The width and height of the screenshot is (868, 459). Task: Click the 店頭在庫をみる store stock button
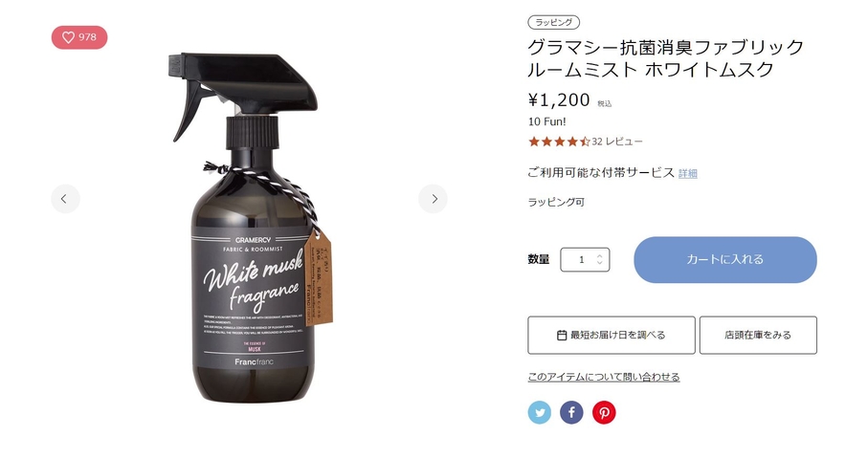point(758,335)
